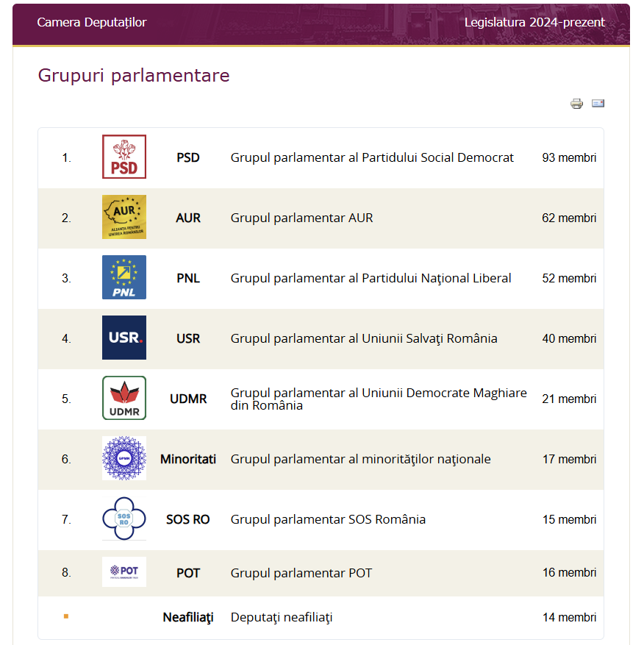Click row number '7.' for SOS RO

(x=66, y=519)
